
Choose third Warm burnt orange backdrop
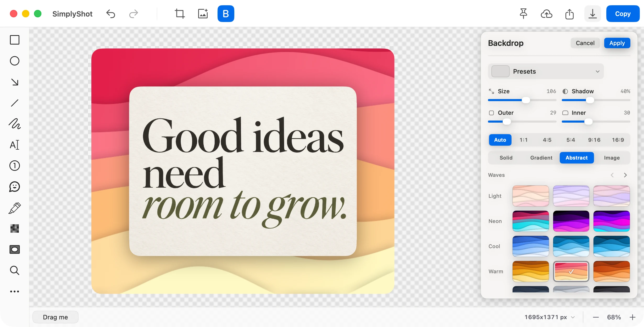(x=612, y=271)
